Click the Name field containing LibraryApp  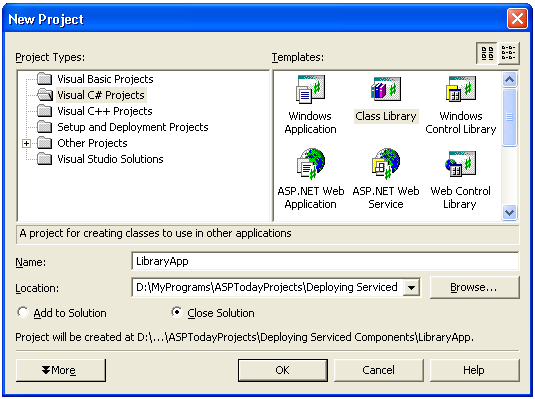(325, 261)
